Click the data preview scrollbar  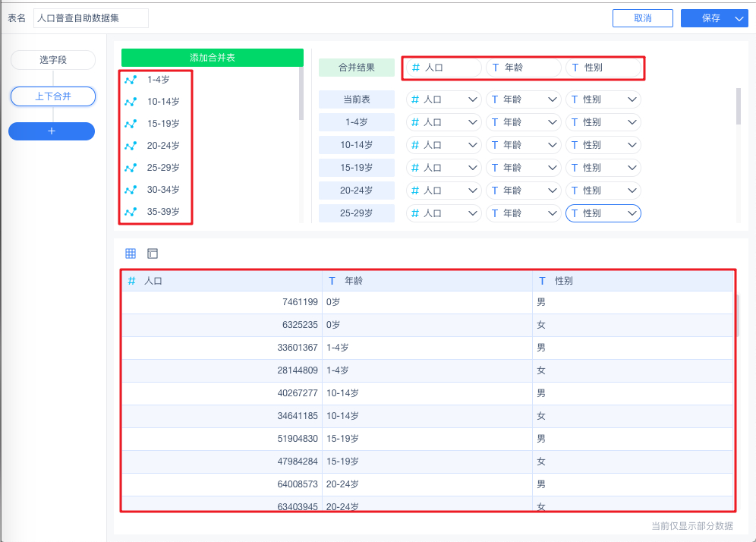[738, 316]
